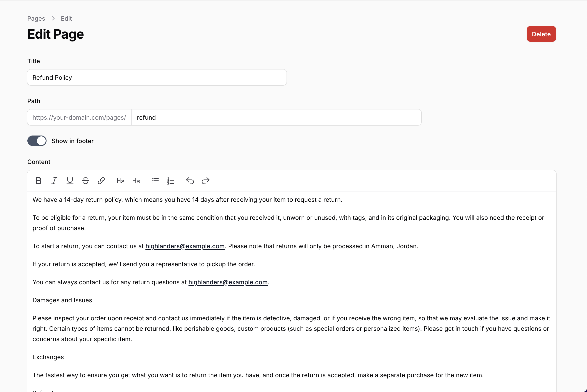This screenshot has height=392, width=587.
Task: Set heading level H3
Action: pos(136,181)
